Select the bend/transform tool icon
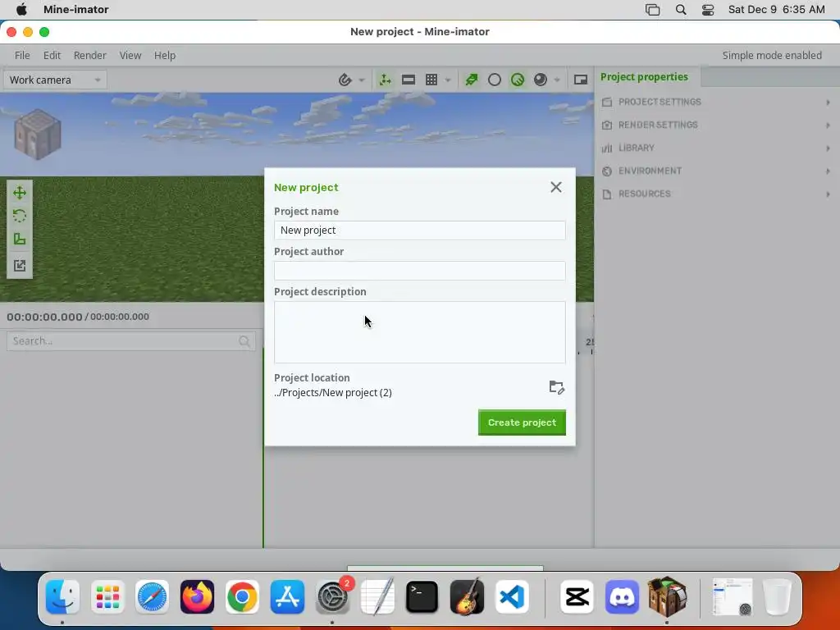The image size is (840, 630). (x=20, y=266)
